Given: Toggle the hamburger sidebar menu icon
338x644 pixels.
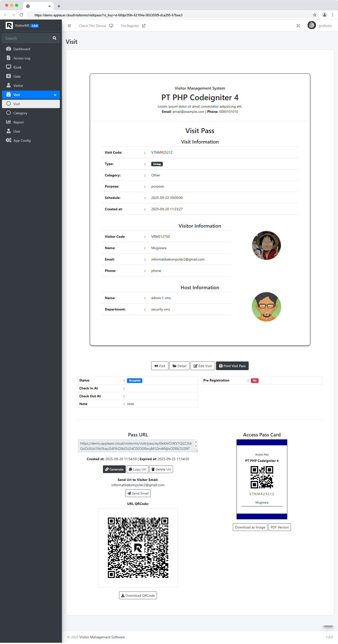Looking at the screenshot, I should (69, 26).
